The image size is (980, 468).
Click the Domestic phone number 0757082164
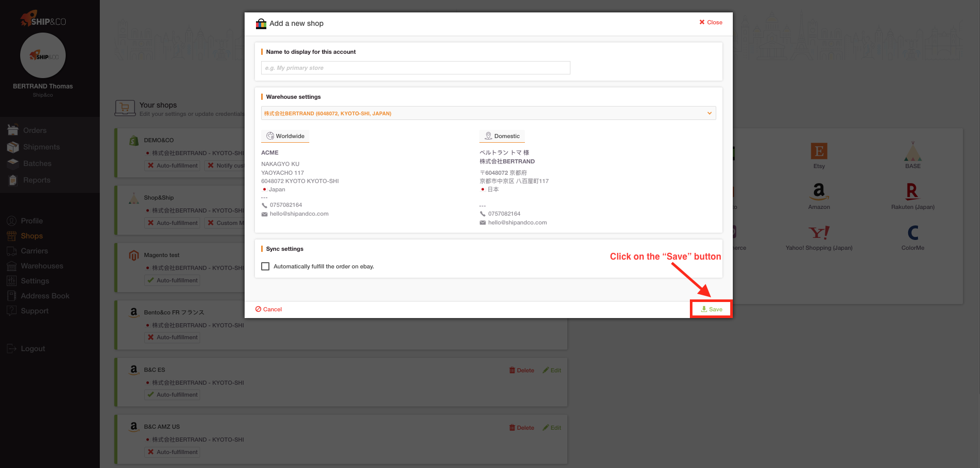504,214
